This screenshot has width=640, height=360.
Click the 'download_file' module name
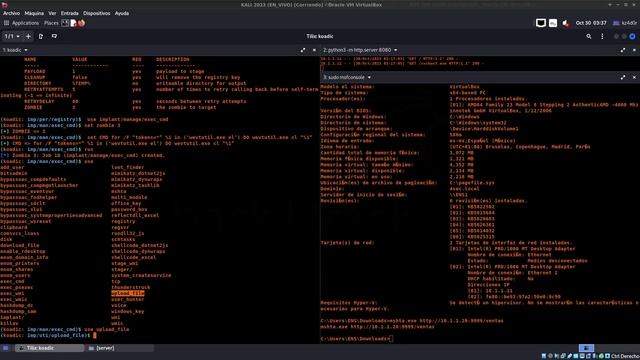tap(20, 245)
